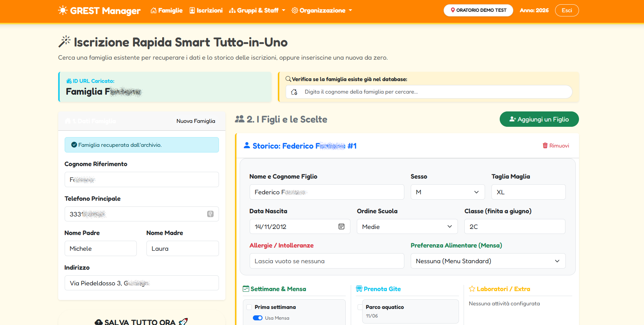Click the Nome Madre field containing Laura
Image resolution: width=644 pixels, height=325 pixels.
183,249
